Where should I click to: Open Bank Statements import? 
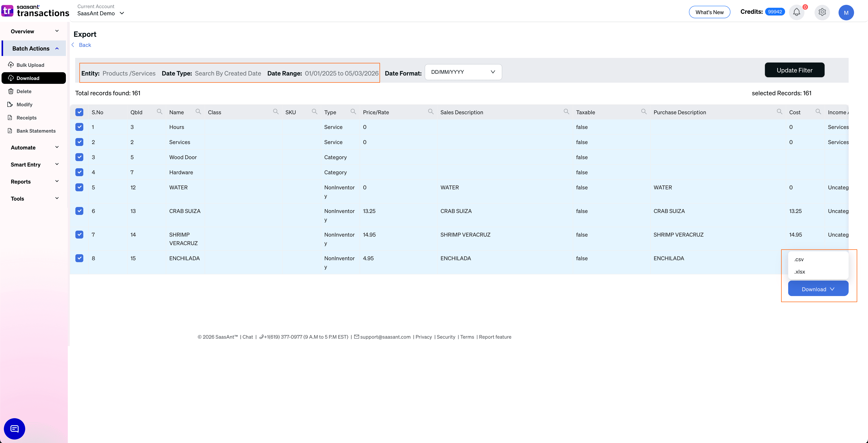36,131
